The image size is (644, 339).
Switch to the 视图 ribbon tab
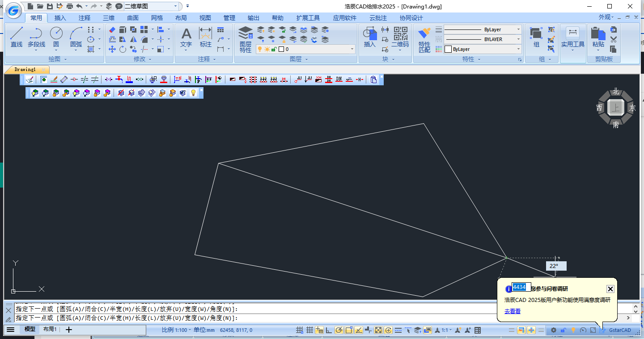(205, 18)
